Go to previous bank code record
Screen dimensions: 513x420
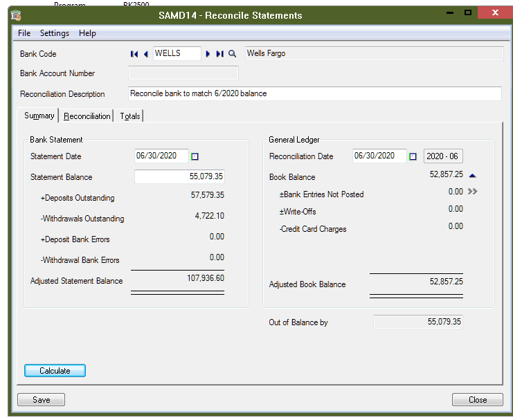click(146, 54)
